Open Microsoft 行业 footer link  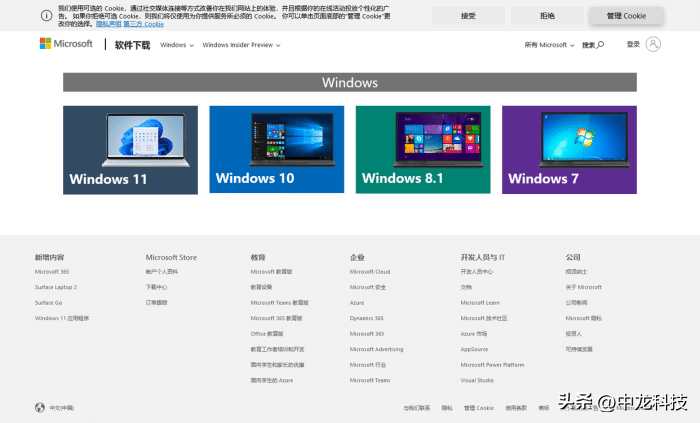click(x=368, y=365)
